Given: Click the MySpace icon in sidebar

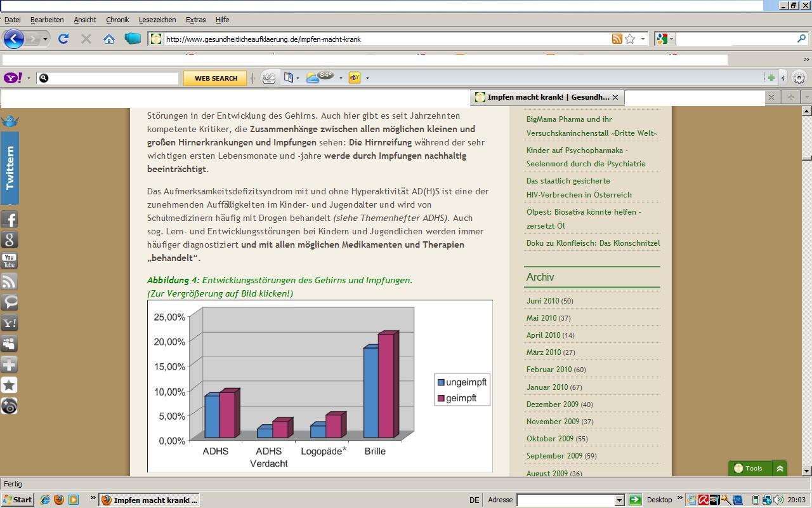Looking at the screenshot, I should tap(10, 344).
